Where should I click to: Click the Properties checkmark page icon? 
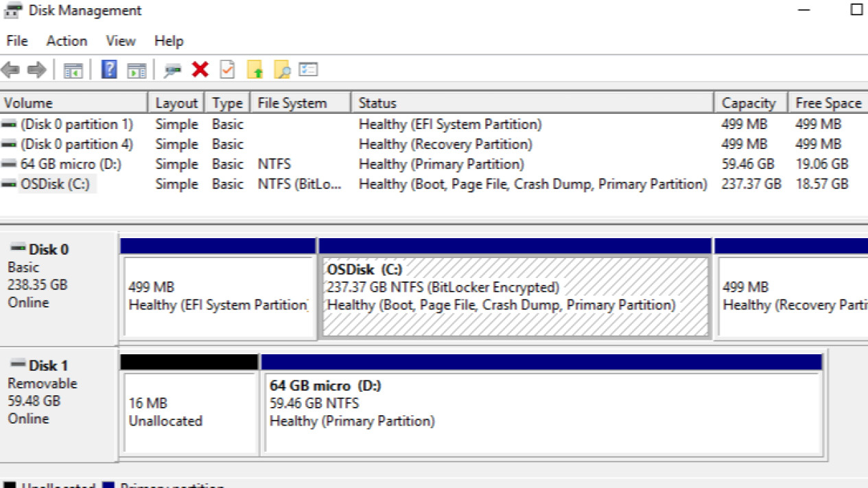coord(227,69)
